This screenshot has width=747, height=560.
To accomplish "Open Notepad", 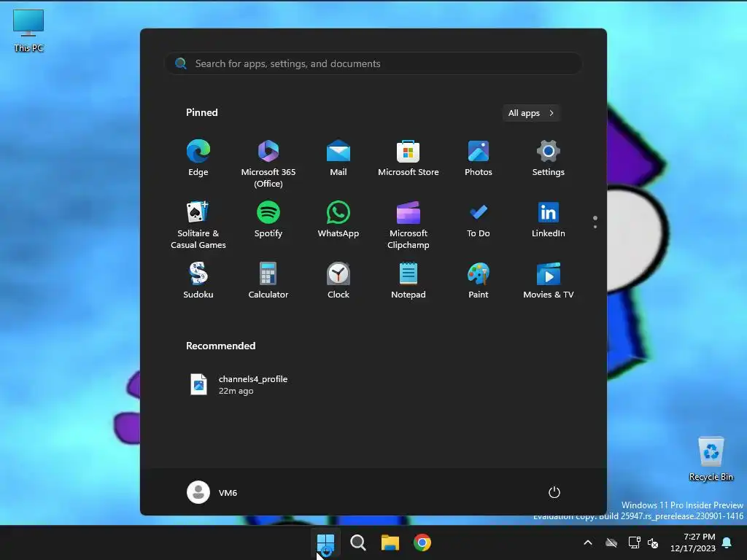I will point(409,281).
